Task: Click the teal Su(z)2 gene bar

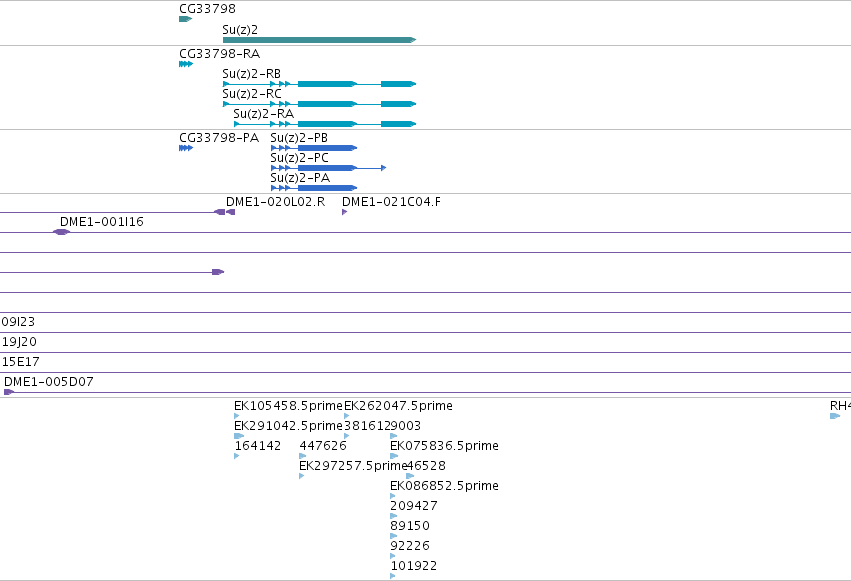Action: pos(319,40)
